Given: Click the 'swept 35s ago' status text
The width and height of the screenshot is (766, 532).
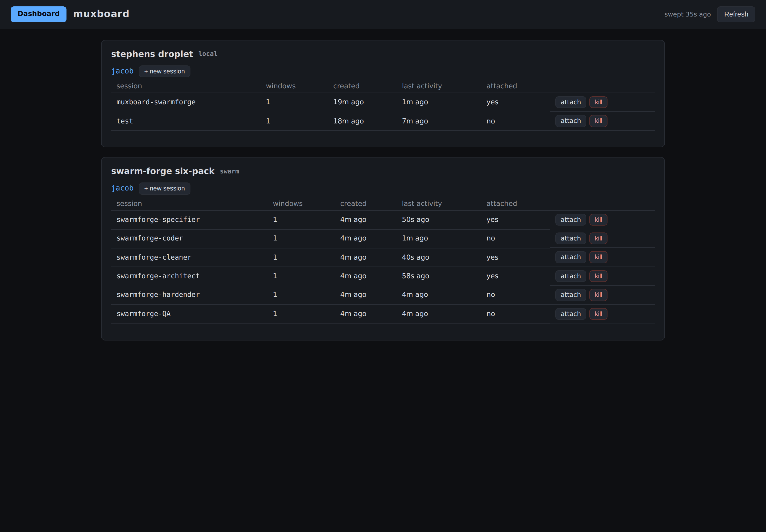Looking at the screenshot, I should coord(687,14).
